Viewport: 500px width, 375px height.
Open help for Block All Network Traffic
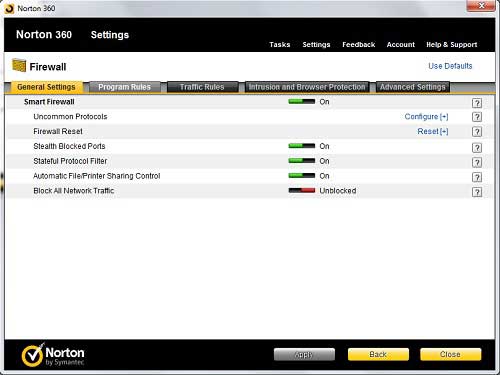point(477,192)
